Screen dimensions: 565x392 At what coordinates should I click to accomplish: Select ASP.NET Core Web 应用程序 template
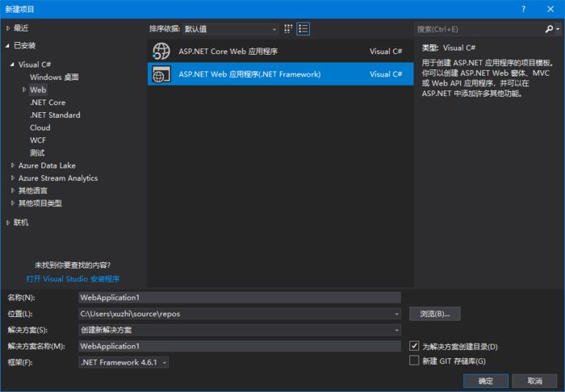[280, 51]
